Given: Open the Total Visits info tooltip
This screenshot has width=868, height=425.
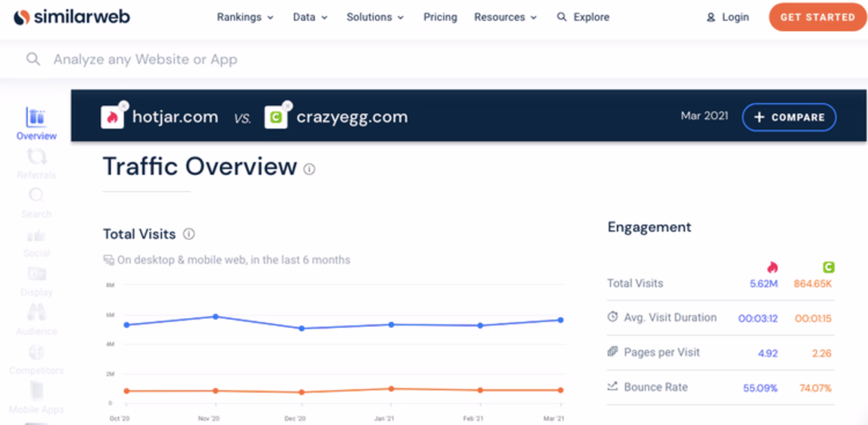Looking at the screenshot, I should tap(189, 234).
